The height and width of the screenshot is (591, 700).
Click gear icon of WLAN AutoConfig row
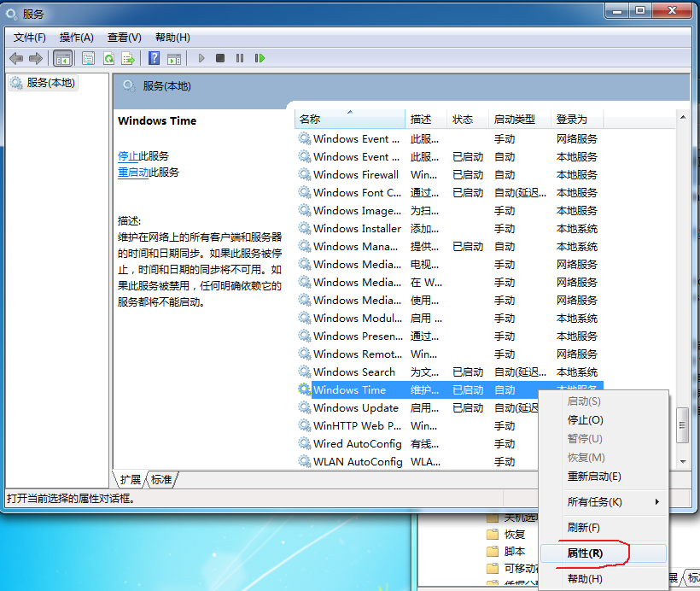305,461
